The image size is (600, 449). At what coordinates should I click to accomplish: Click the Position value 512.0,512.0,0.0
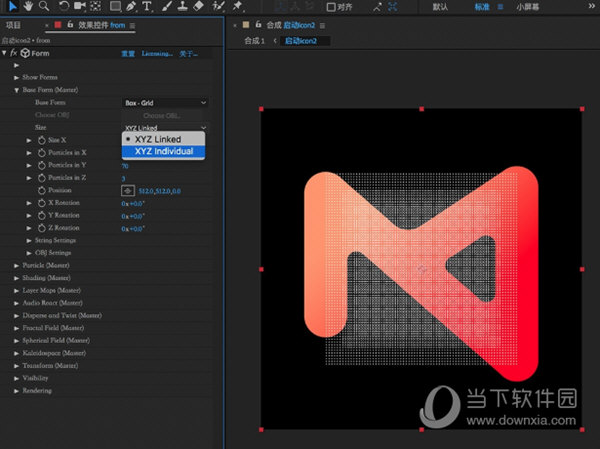click(160, 191)
